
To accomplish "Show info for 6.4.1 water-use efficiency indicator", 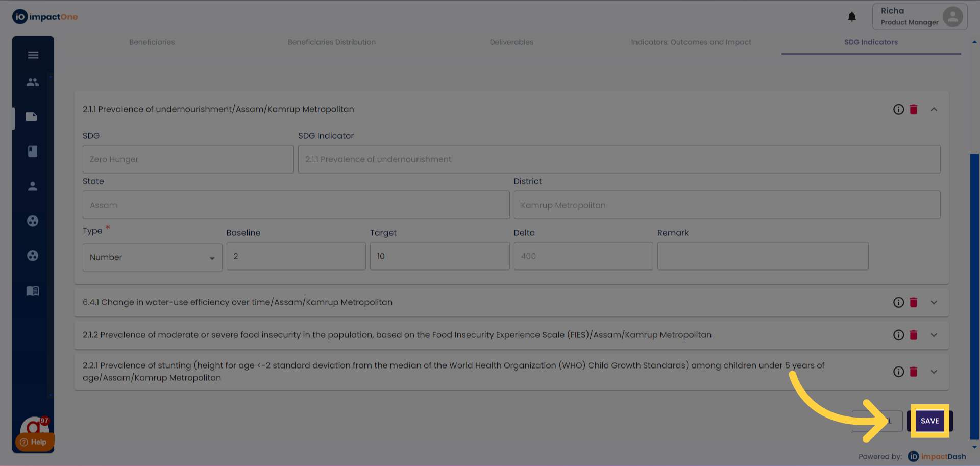I will pyautogui.click(x=898, y=302).
